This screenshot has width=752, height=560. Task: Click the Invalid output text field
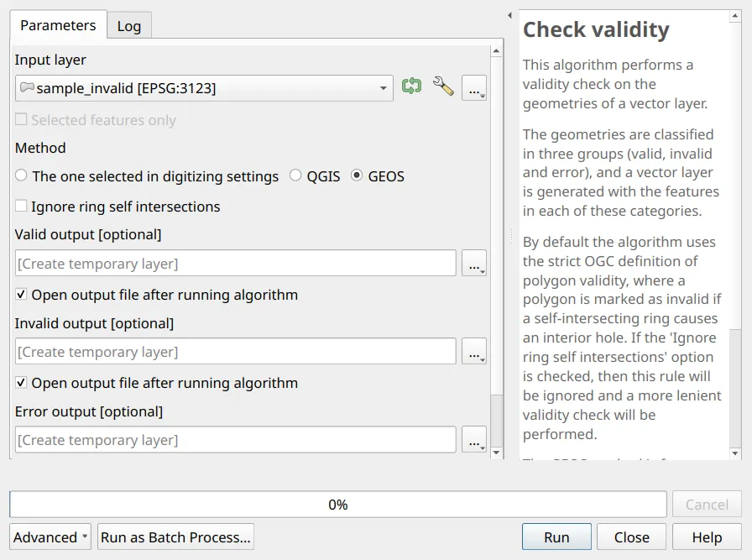(x=236, y=351)
